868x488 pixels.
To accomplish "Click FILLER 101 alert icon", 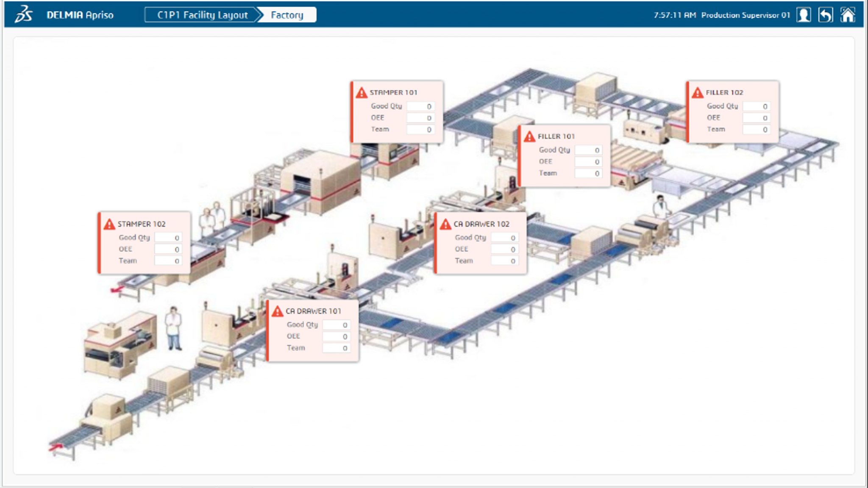I will 529,137.
